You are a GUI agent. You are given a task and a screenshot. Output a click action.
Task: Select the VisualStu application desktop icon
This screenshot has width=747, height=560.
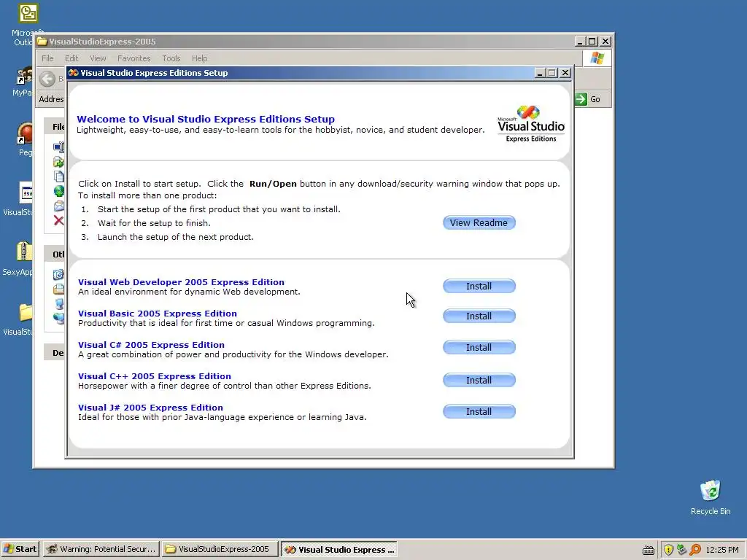26,192
